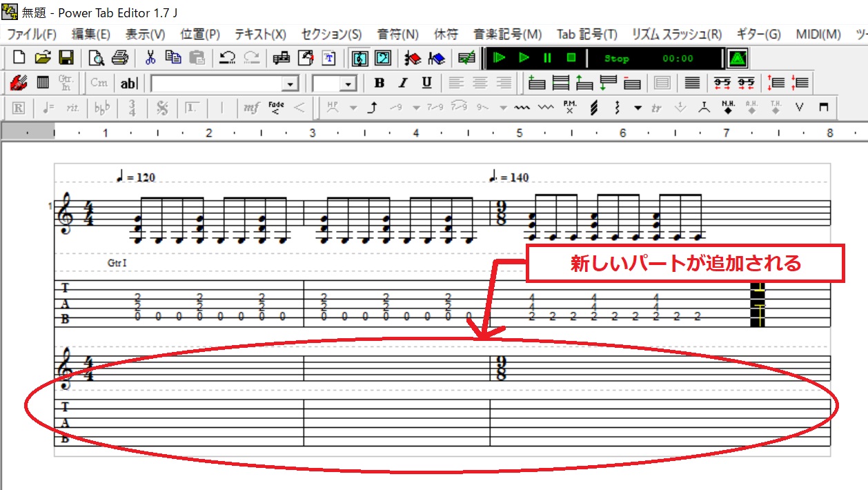Select the vibrato symbol tool
This screenshot has height=490, width=868.
(x=522, y=108)
